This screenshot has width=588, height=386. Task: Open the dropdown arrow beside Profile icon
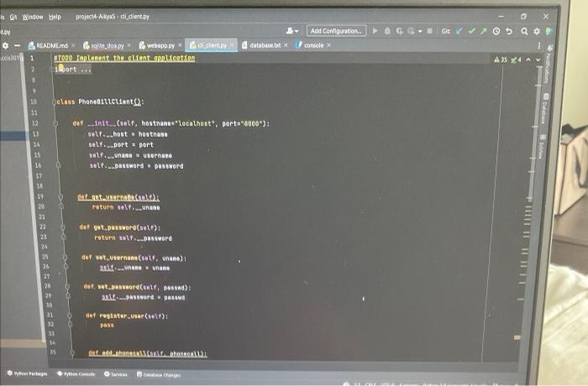(x=420, y=32)
